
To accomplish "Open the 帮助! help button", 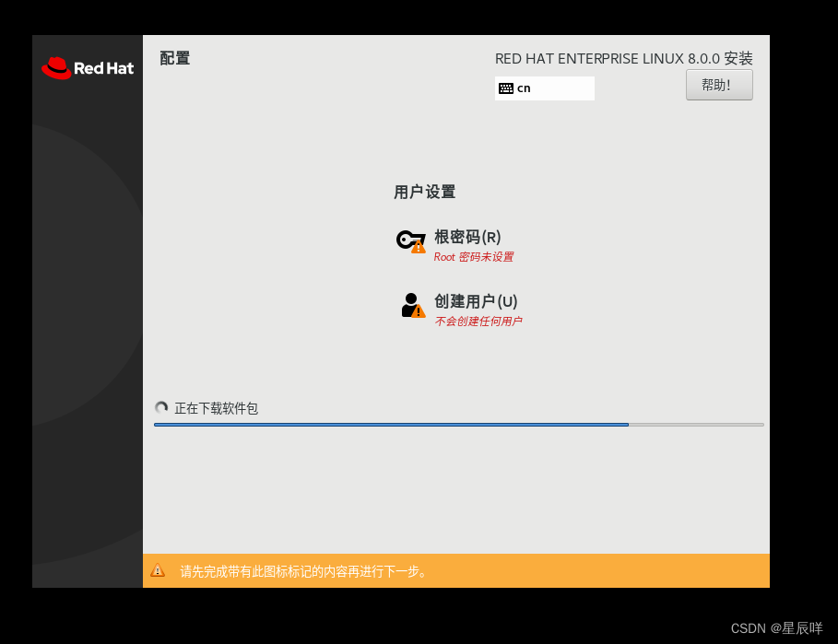I will (x=719, y=85).
